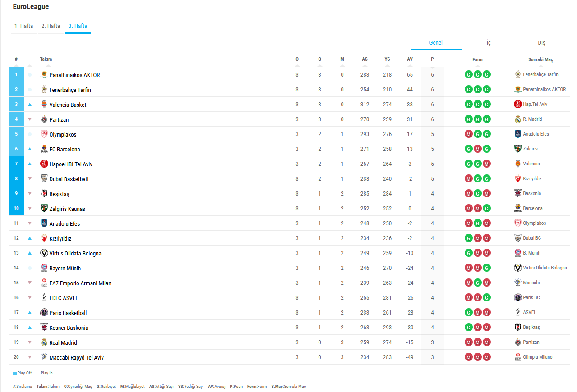The width and height of the screenshot is (577, 392).
Task: Click the Anadolu Efes logo in row 11
Action: (44, 223)
